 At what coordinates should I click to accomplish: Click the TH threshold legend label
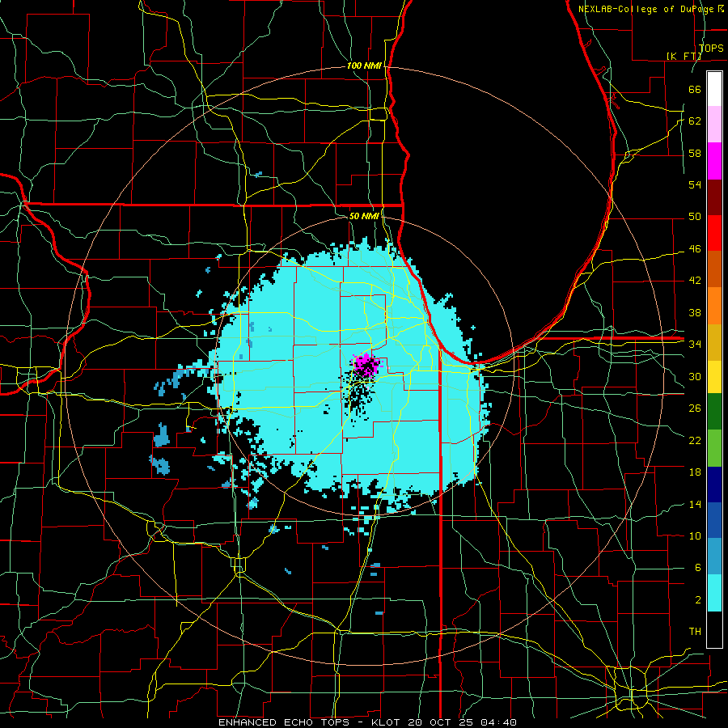click(x=695, y=632)
